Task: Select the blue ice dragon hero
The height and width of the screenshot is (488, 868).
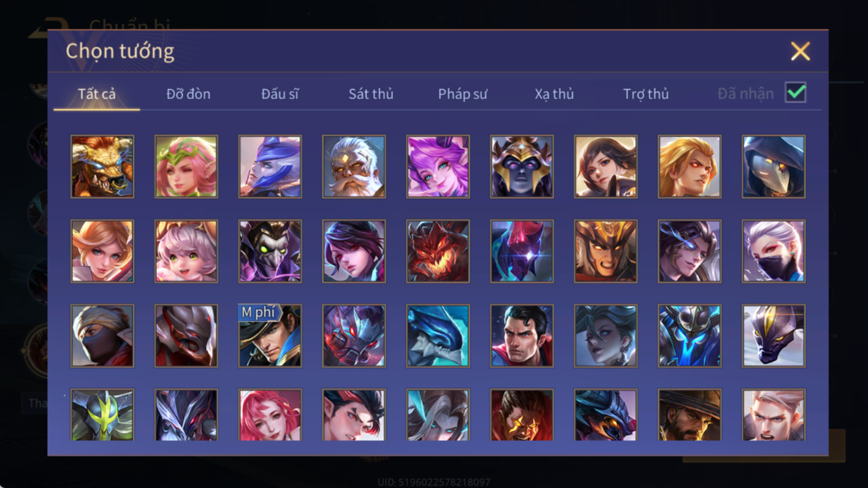Action: pos(438,336)
